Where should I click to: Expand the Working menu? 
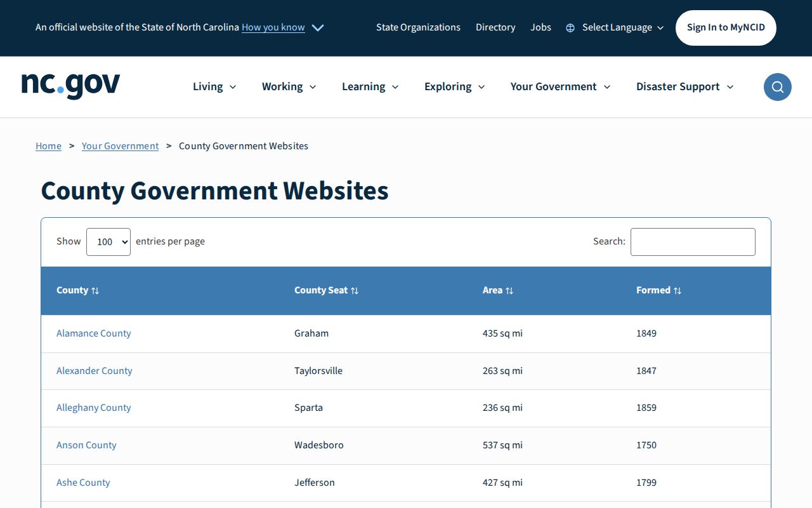click(289, 86)
